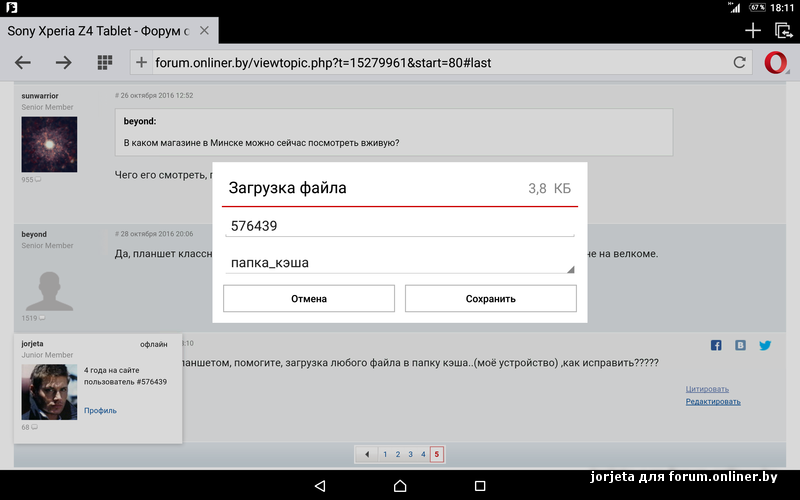Tap the plus icon in address bar
800x500 pixels.
coord(141,62)
